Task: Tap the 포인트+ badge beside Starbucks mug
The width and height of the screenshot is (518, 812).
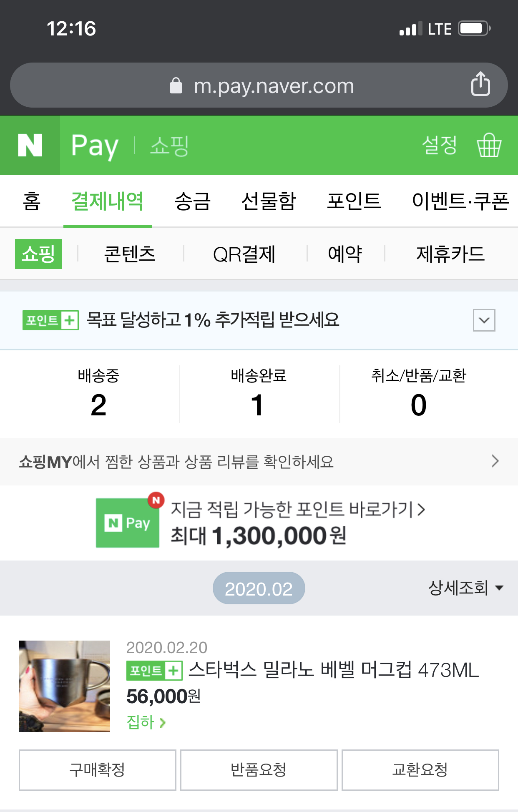Action: tap(154, 671)
